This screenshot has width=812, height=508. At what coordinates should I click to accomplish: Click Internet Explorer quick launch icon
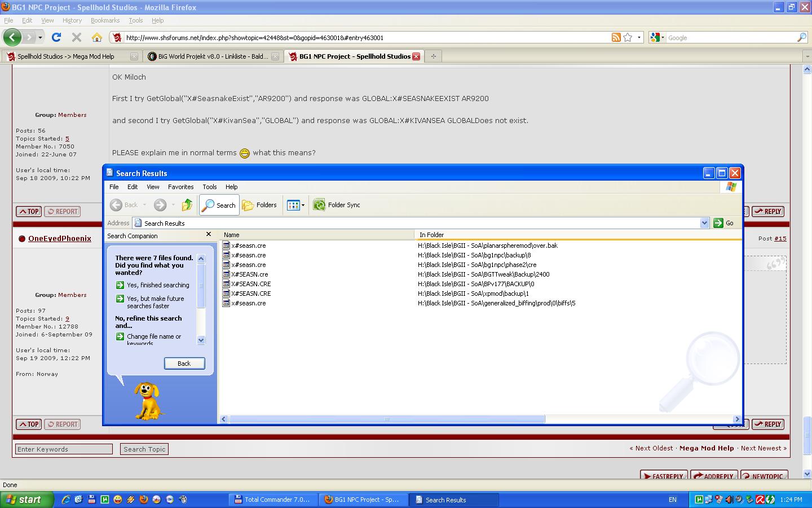65,500
